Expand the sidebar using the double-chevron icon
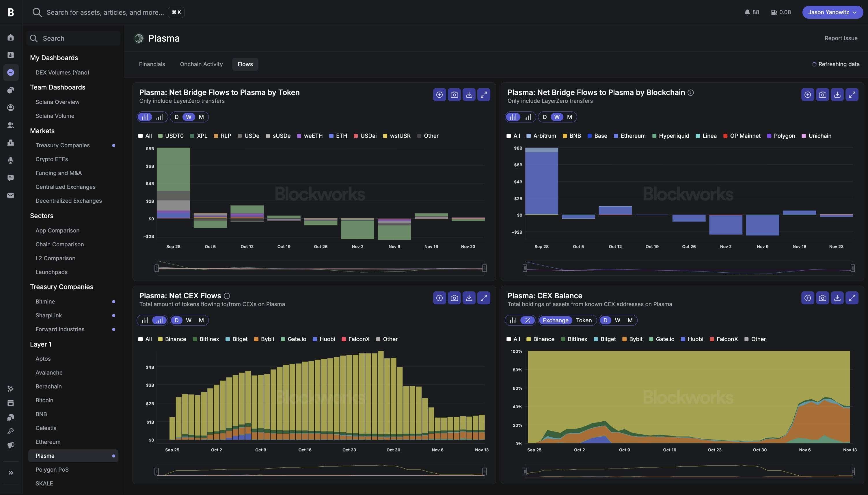 [x=11, y=472]
